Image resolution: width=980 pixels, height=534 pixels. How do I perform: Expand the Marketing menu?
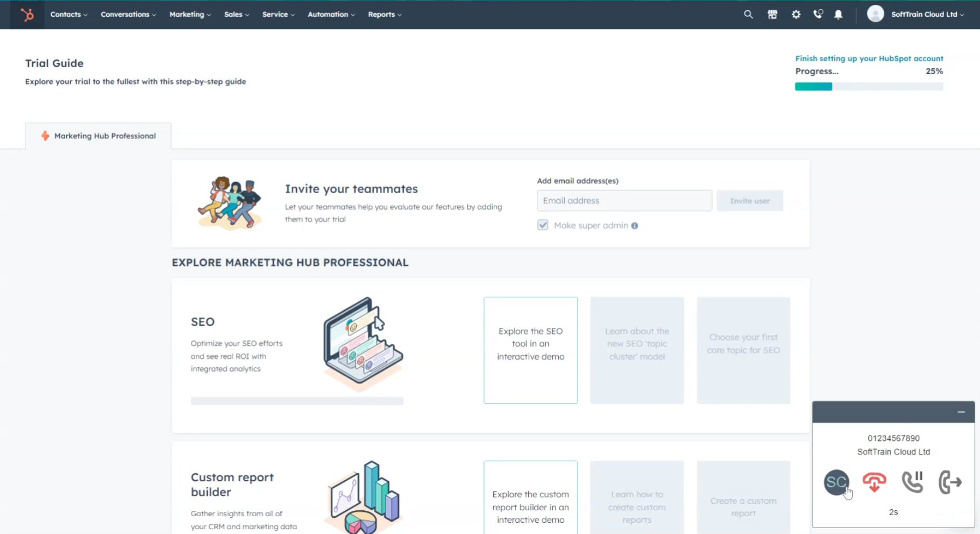(190, 15)
